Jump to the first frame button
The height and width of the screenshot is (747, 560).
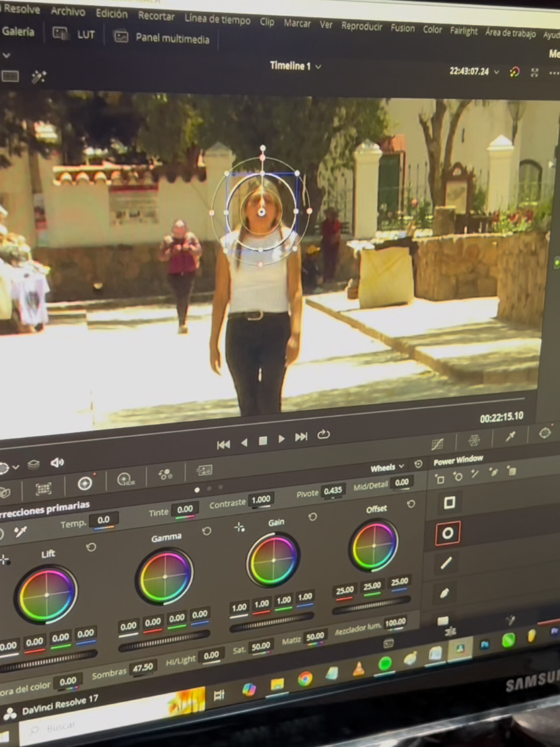click(223, 445)
